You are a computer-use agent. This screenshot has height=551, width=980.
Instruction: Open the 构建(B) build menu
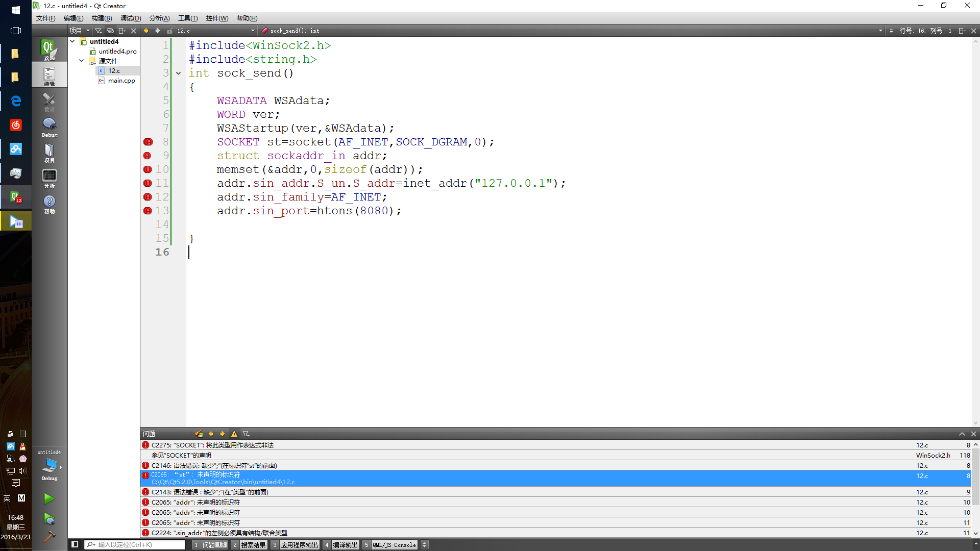pos(102,18)
